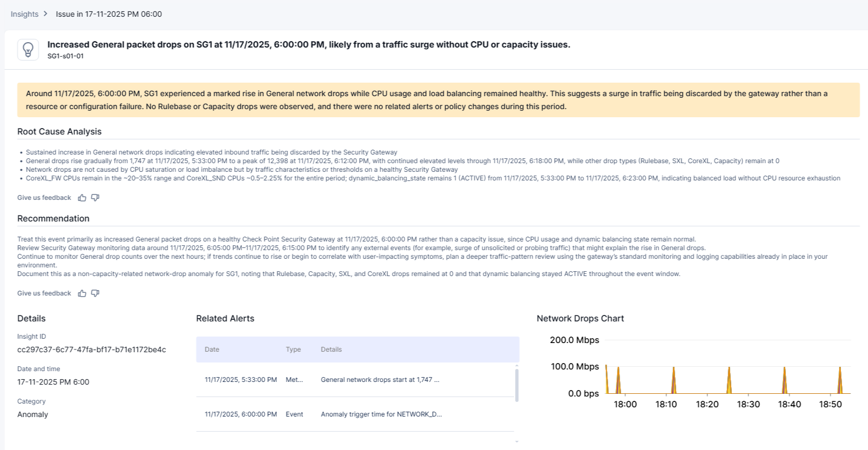
Task: Click the yellow summary banner
Action: click(439, 100)
